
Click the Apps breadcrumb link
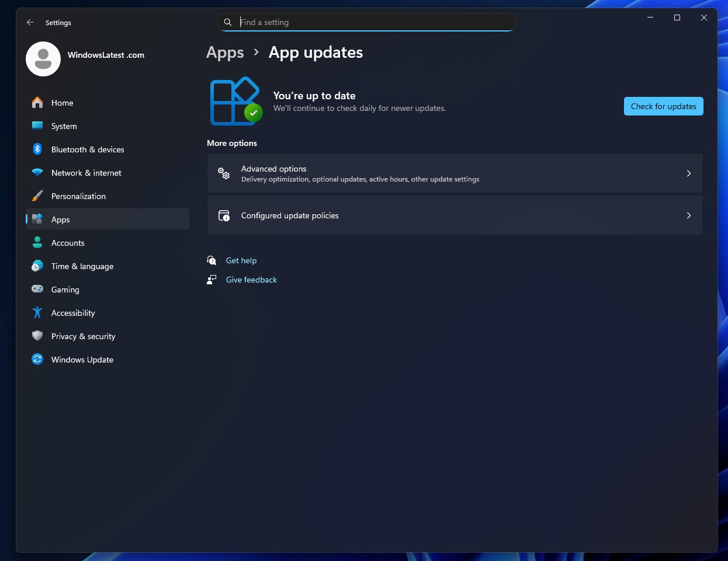(x=225, y=53)
